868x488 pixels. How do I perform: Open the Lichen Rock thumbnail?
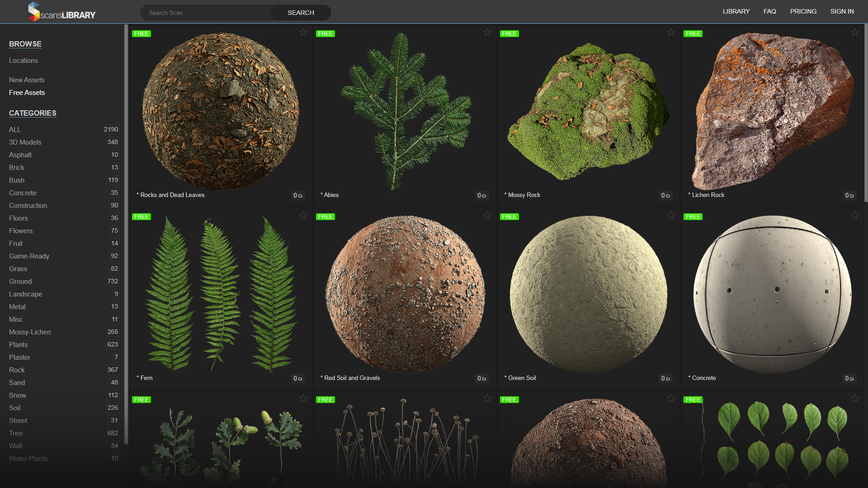[772, 111]
